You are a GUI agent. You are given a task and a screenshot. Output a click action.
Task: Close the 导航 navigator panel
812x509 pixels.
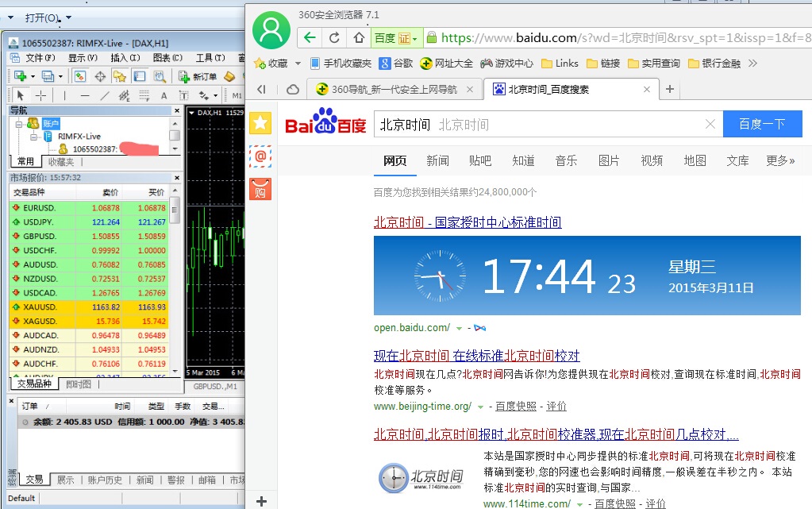point(177,110)
